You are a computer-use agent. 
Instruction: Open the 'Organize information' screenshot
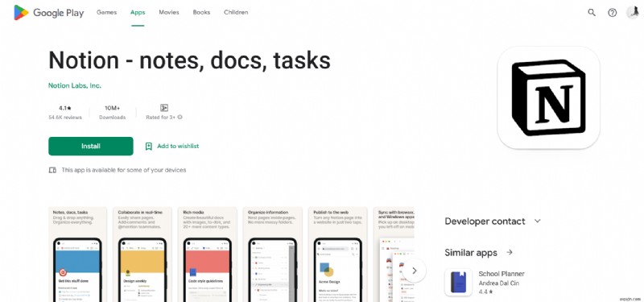272,254
